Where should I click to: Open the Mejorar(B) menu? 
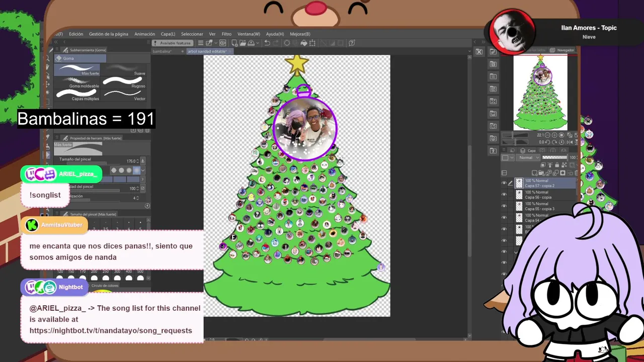point(300,34)
